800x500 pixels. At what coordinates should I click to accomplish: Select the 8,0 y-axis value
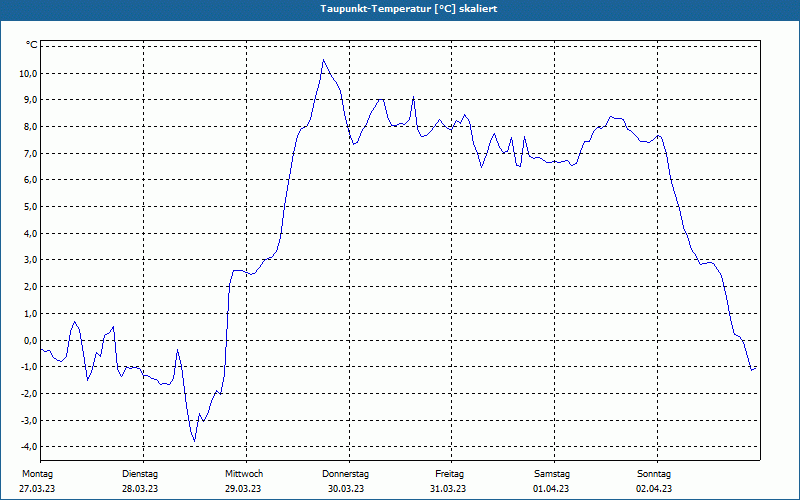30,127
